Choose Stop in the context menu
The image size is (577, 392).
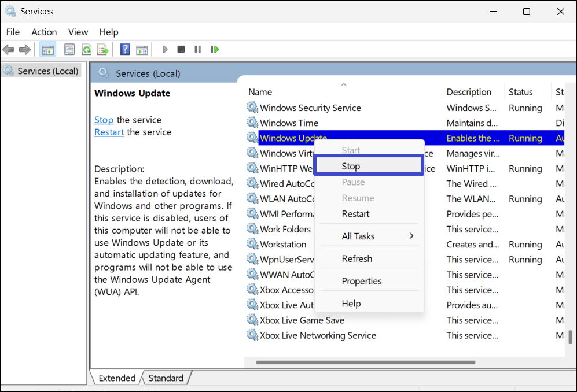pyautogui.click(x=351, y=166)
